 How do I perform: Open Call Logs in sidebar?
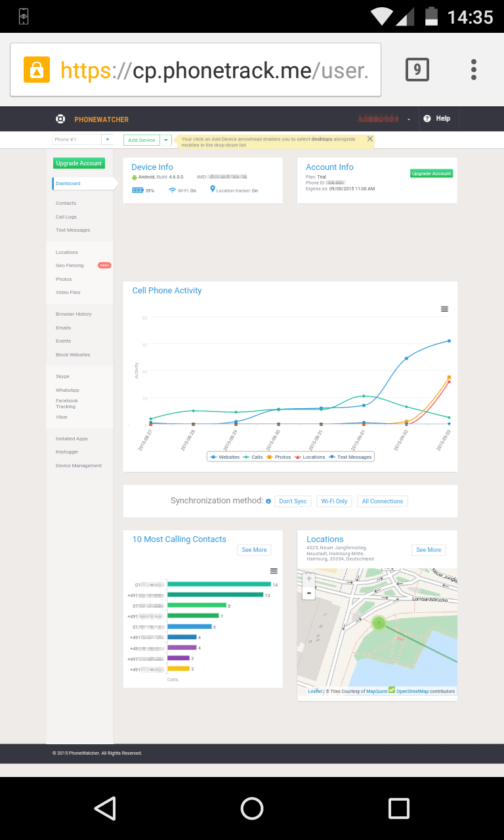[66, 217]
